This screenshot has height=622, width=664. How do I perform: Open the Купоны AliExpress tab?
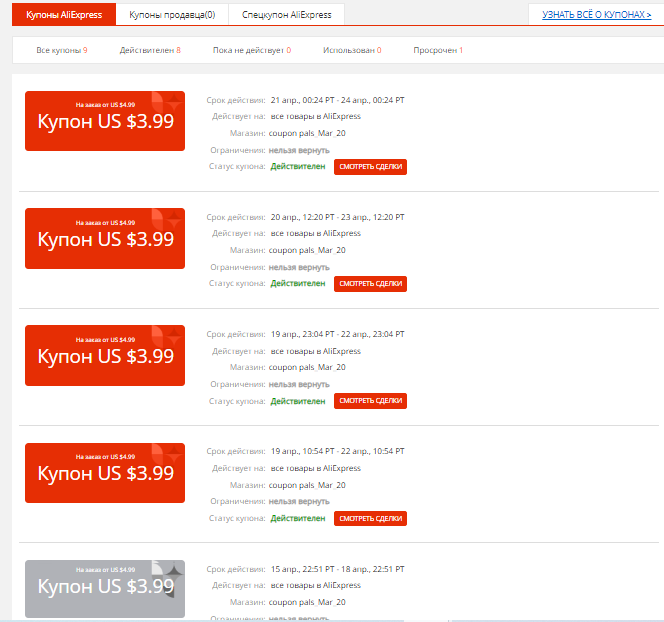tap(64, 14)
